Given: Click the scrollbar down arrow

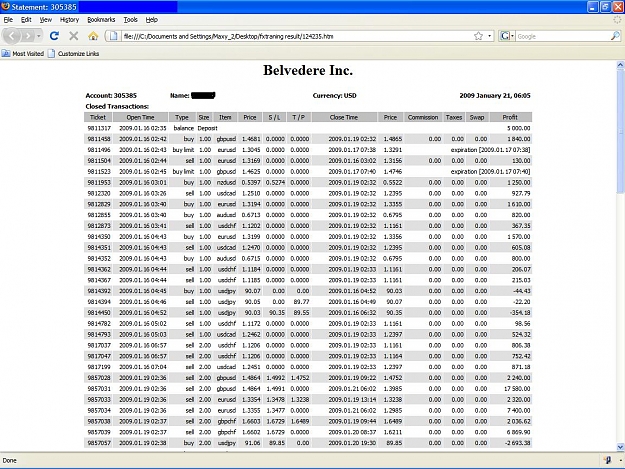Looking at the screenshot, I should [x=620, y=447].
